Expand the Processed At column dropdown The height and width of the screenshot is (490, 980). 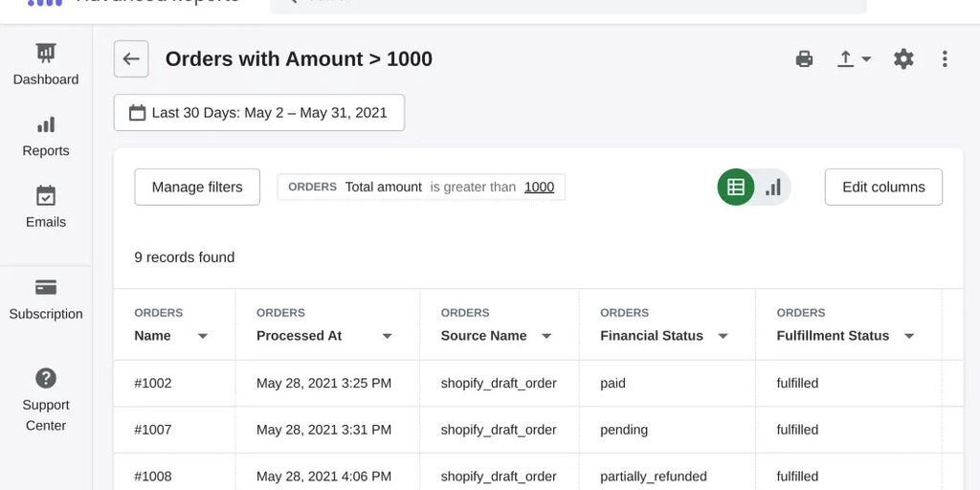(387, 336)
